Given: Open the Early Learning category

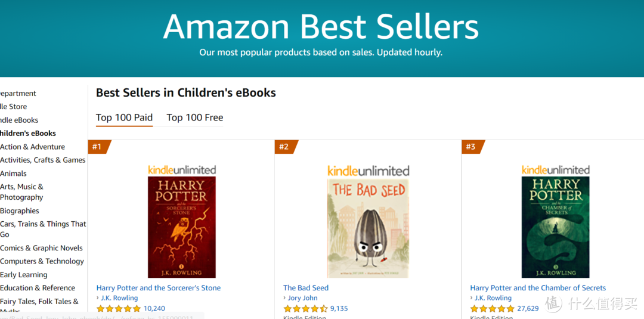Looking at the screenshot, I should [x=24, y=275].
